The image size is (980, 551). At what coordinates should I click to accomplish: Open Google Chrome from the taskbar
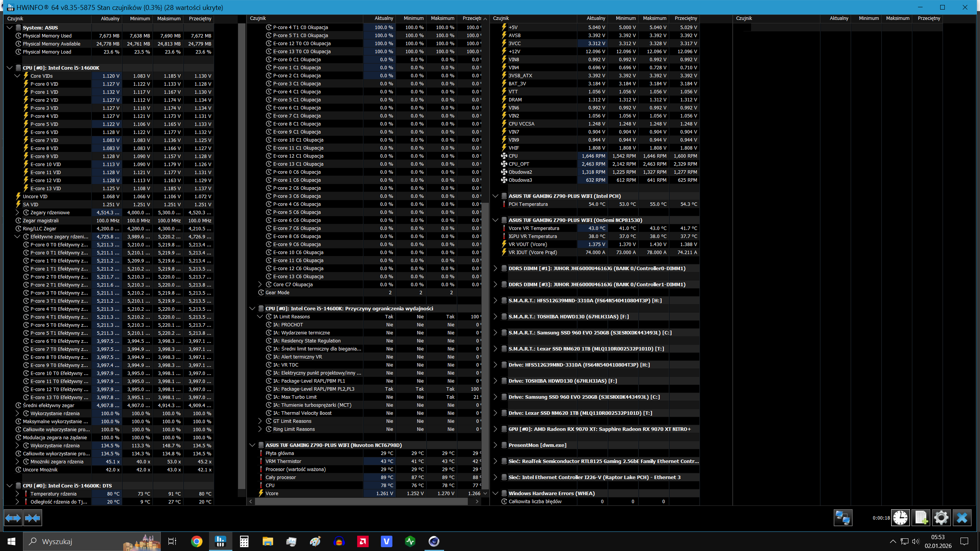(196, 541)
